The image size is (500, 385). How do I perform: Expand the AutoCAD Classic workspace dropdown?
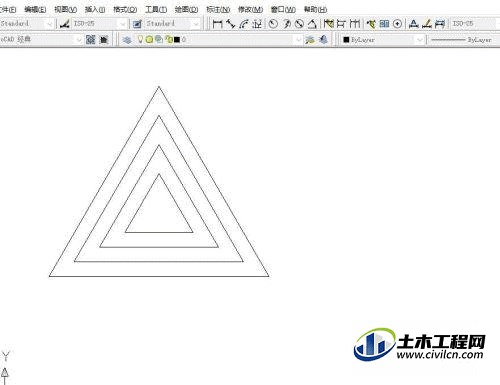[79, 40]
